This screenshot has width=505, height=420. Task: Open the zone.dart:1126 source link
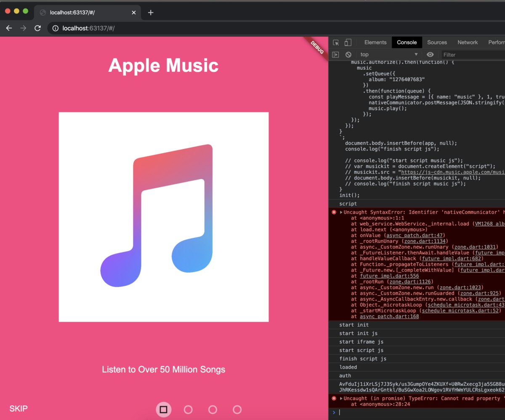coord(410,282)
